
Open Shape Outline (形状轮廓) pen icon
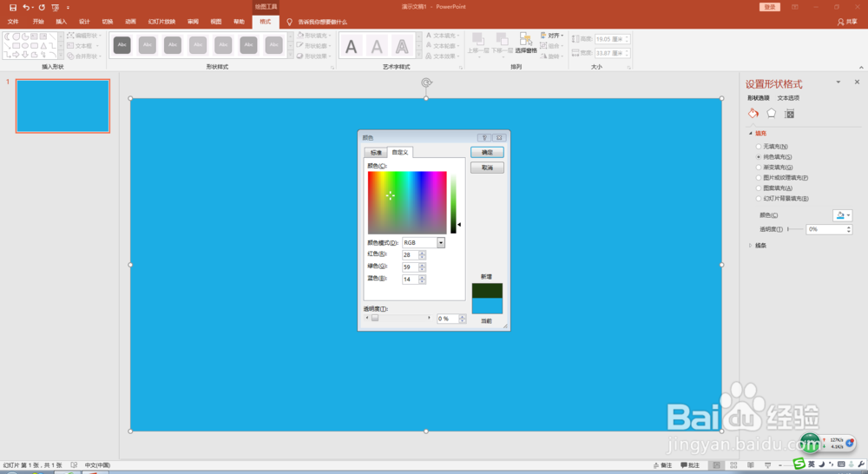click(300, 45)
